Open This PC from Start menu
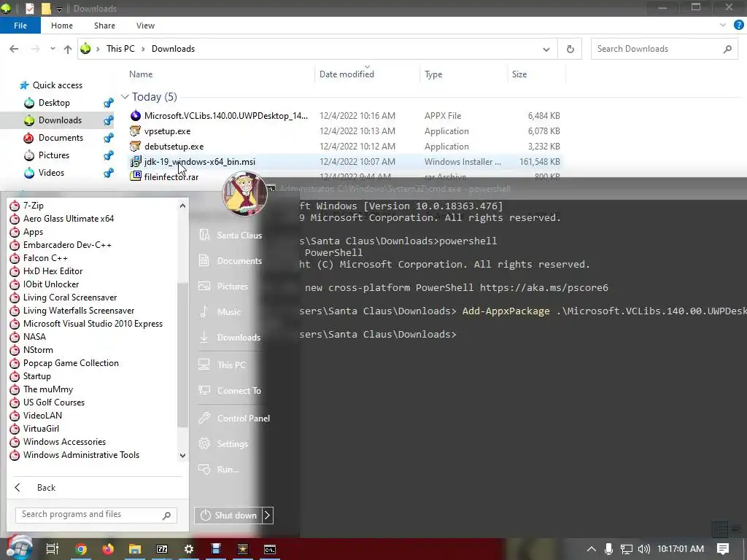 222,365
